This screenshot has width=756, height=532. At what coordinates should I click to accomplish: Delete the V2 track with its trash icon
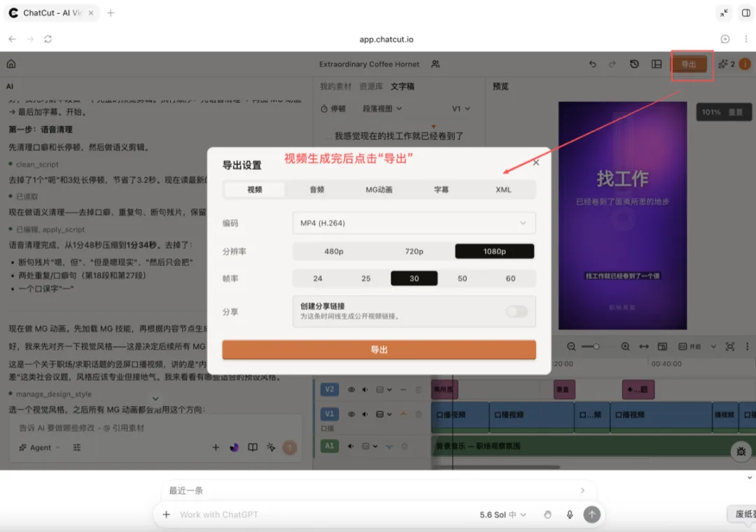pyautogui.click(x=419, y=389)
